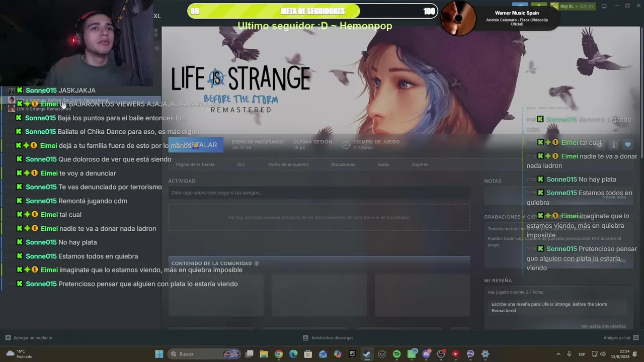The image size is (644, 362).
Task: Click the Meta de seguidores progress bar
Action: coord(312,11)
